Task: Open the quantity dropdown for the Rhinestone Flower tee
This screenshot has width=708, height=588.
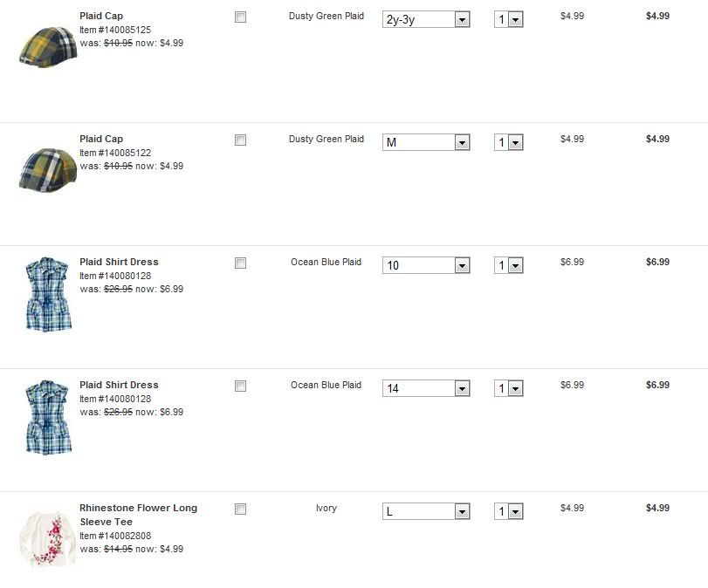Action: click(508, 512)
